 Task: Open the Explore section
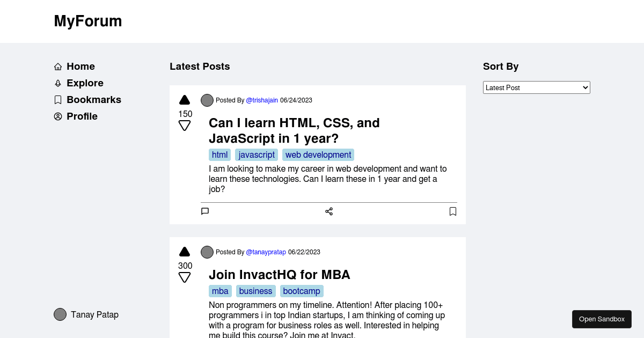79,83
